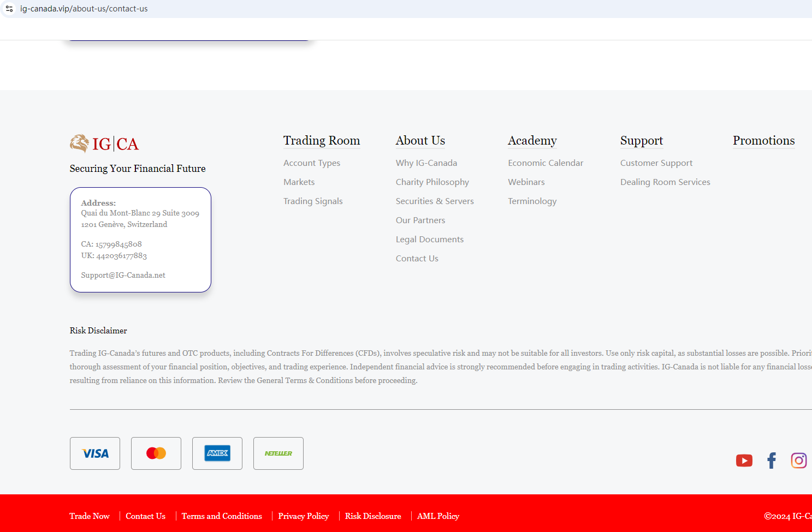Open the Economic Calendar link
Viewport: 812px width, 532px height.
(x=546, y=163)
